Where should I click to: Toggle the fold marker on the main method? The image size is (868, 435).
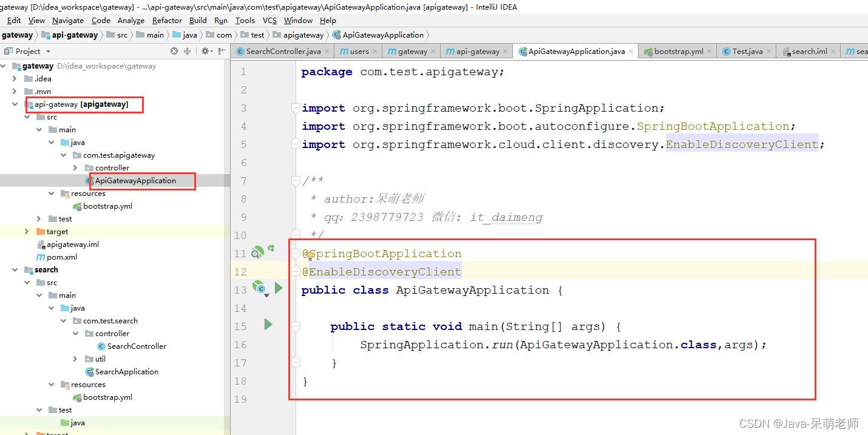click(x=296, y=326)
